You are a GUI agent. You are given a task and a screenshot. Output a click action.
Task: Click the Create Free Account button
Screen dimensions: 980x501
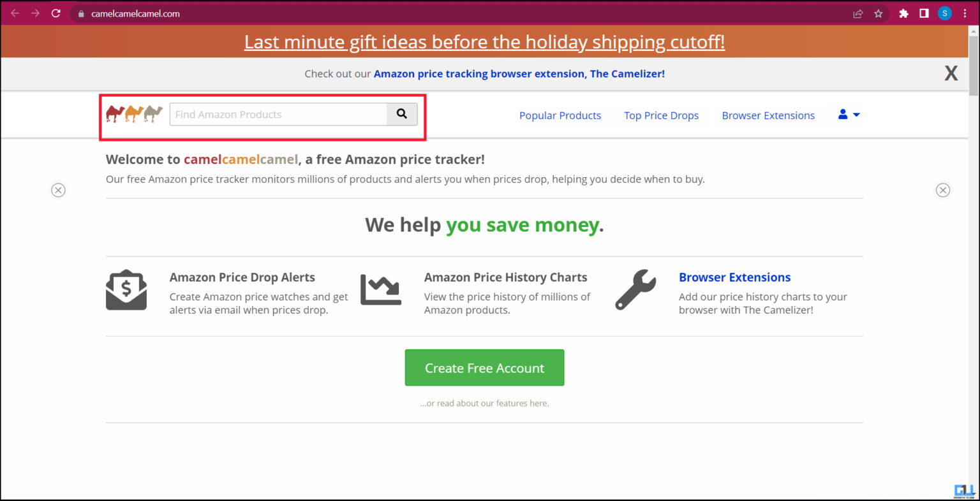click(484, 368)
